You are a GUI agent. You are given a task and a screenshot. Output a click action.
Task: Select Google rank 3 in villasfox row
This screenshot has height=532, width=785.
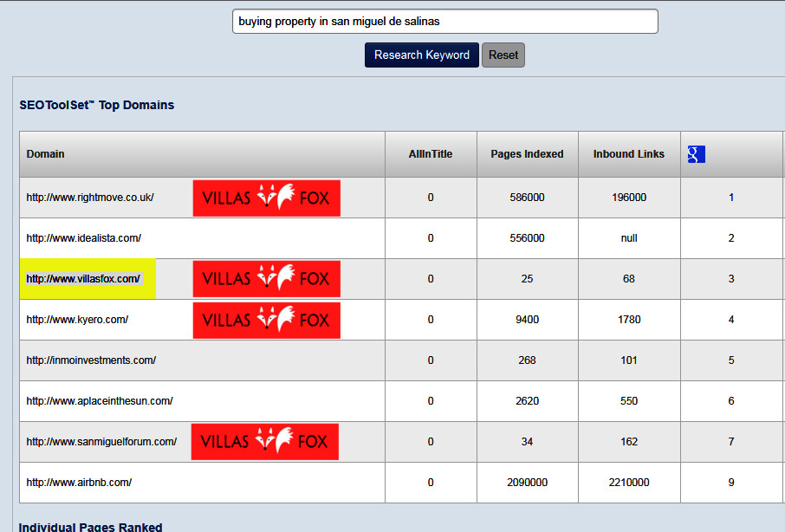(731, 279)
